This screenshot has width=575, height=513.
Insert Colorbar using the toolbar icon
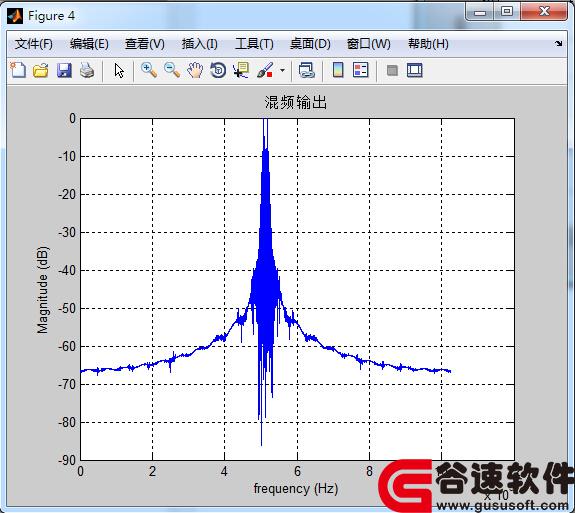click(338, 70)
